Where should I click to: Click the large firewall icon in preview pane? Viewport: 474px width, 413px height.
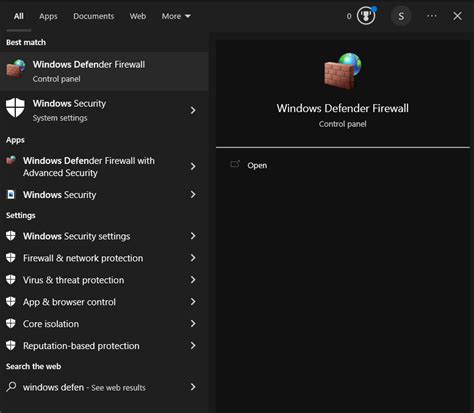point(343,72)
